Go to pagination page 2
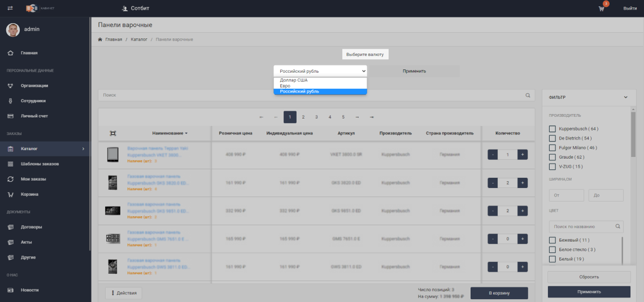This screenshot has width=644, height=302. coord(303,117)
